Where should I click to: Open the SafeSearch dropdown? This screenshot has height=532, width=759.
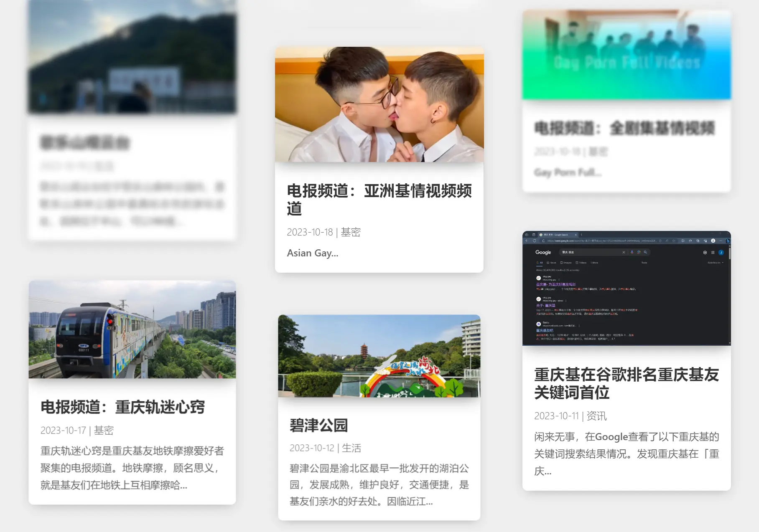pyautogui.click(x=715, y=263)
